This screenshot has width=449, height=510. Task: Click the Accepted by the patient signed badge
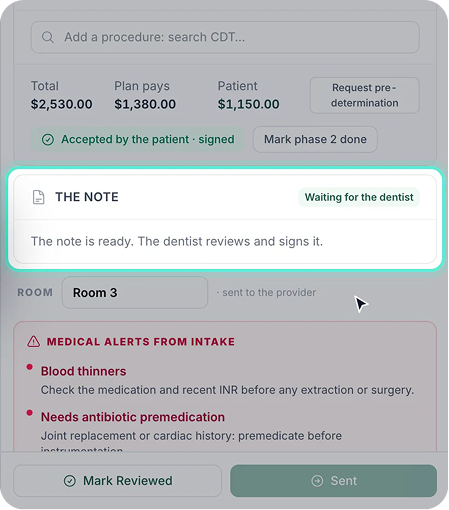tap(138, 139)
